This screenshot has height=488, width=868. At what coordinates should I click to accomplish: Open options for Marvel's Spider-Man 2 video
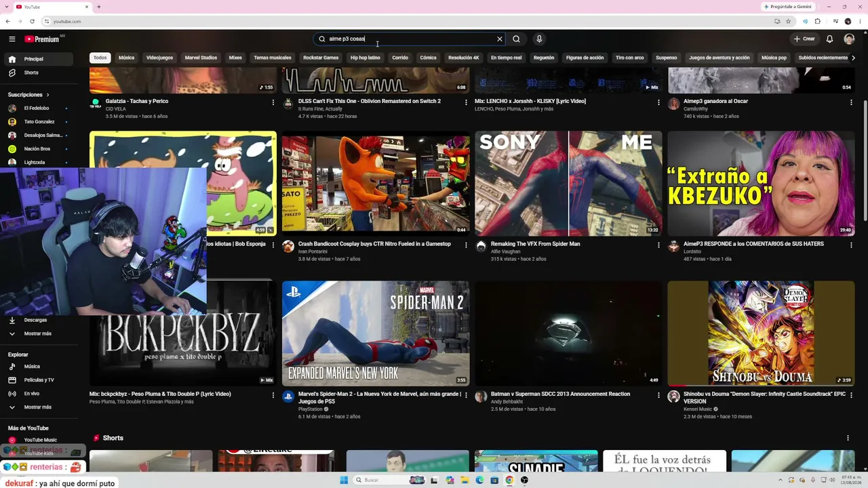click(466, 395)
